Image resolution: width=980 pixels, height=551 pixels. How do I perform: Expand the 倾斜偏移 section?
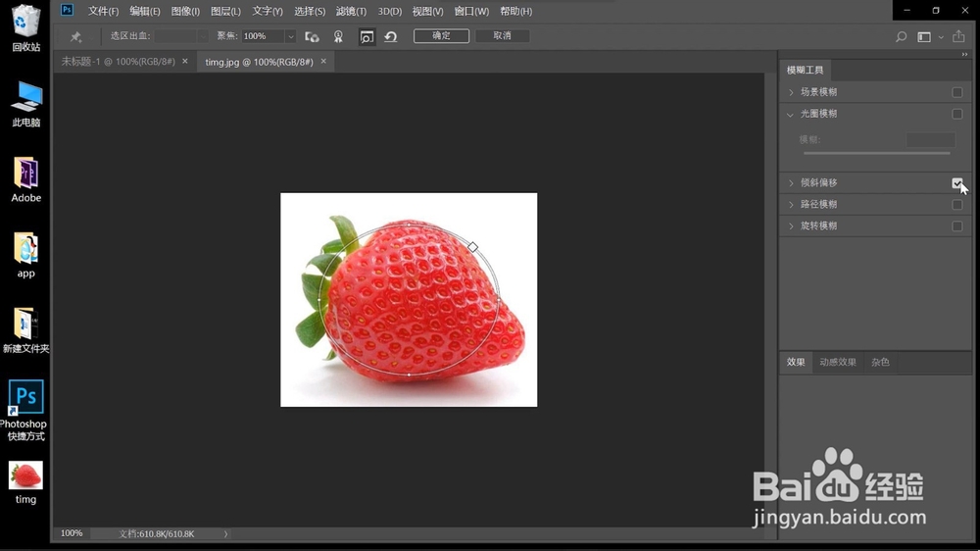[791, 182]
